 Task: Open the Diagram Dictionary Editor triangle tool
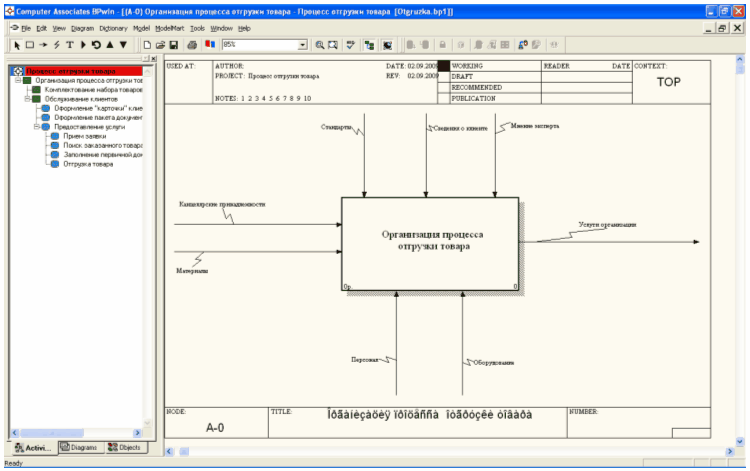[x=83, y=45]
